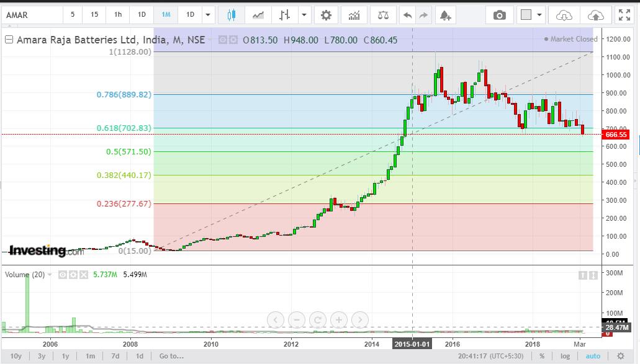Hide Volume indicator eye icon
The height and width of the screenshot is (364, 640).
pos(63,275)
